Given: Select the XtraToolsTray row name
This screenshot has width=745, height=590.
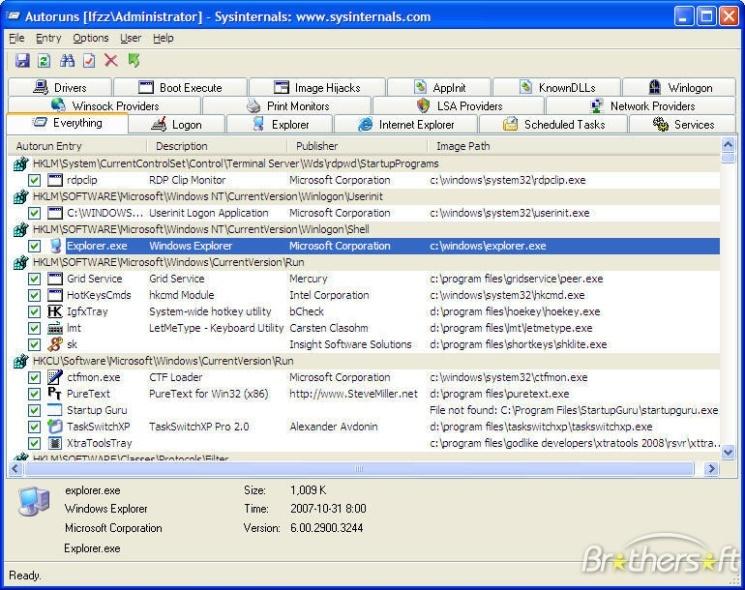Looking at the screenshot, I should (x=99, y=443).
